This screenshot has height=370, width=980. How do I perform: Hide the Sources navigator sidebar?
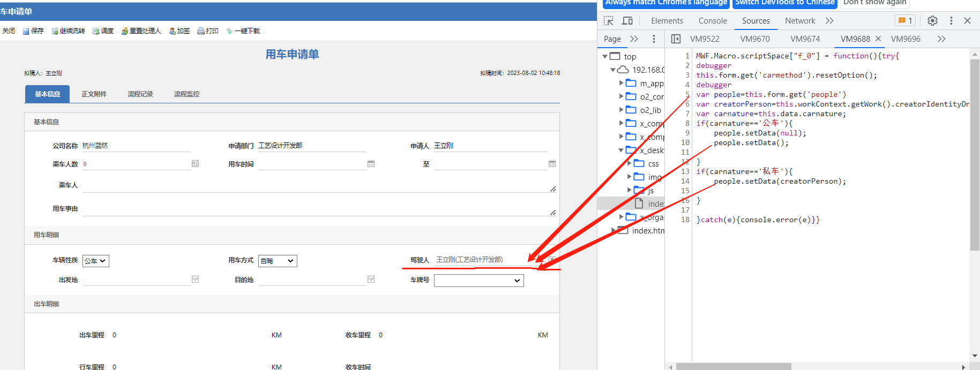(676, 39)
